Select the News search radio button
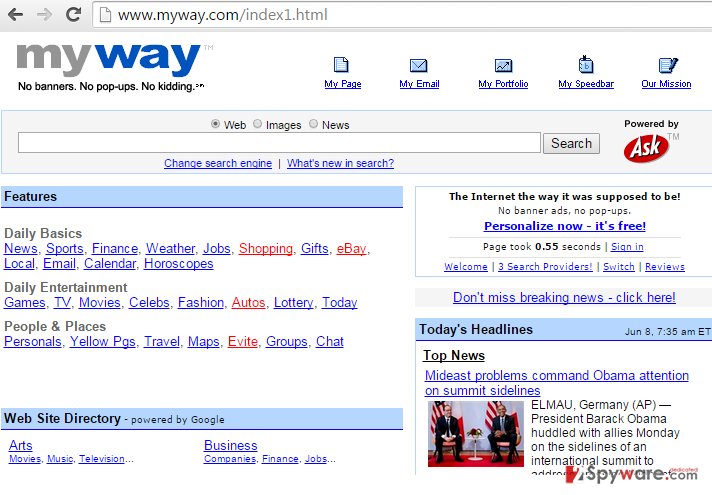The height and width of the screenshot is (495, 712). tap(313, 124)
